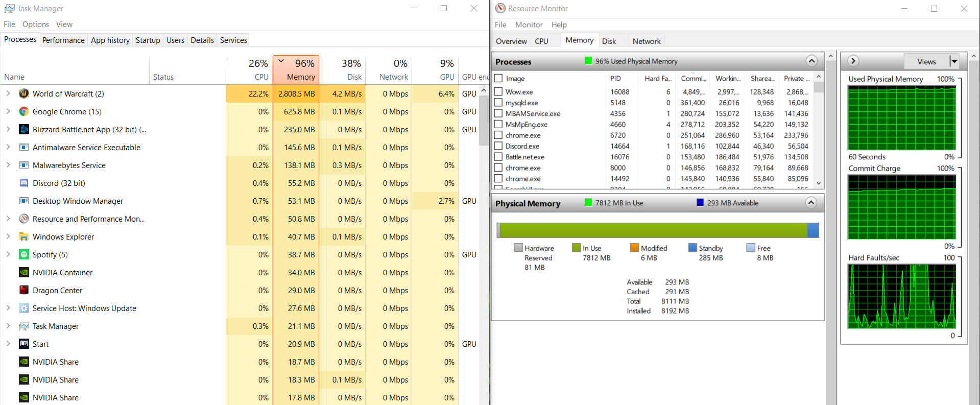The image size is (980, 405).
Task: Toggle the Image select-all checkbox
Action: 499,78
